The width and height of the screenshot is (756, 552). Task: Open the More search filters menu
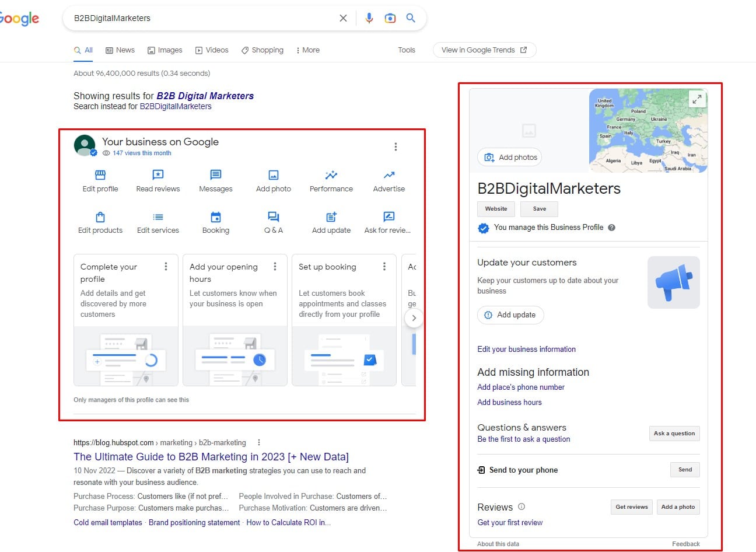coord(308,50)
